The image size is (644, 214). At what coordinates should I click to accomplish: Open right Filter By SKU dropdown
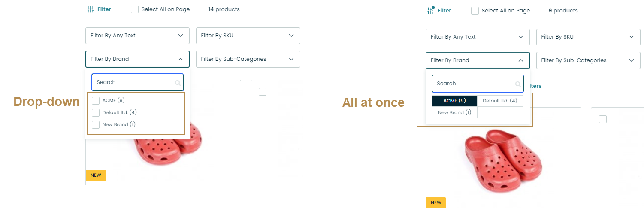click(588, 37)
